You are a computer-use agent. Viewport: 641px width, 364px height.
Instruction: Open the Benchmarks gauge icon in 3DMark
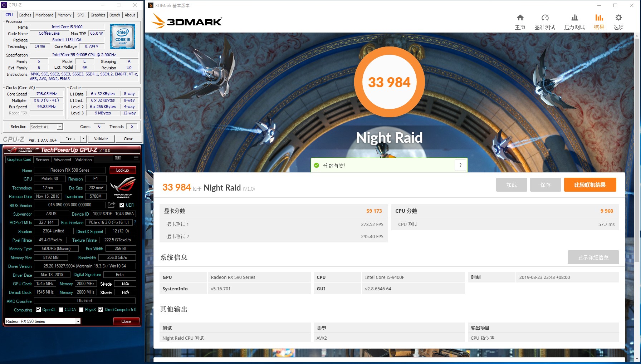pos(545,18)
